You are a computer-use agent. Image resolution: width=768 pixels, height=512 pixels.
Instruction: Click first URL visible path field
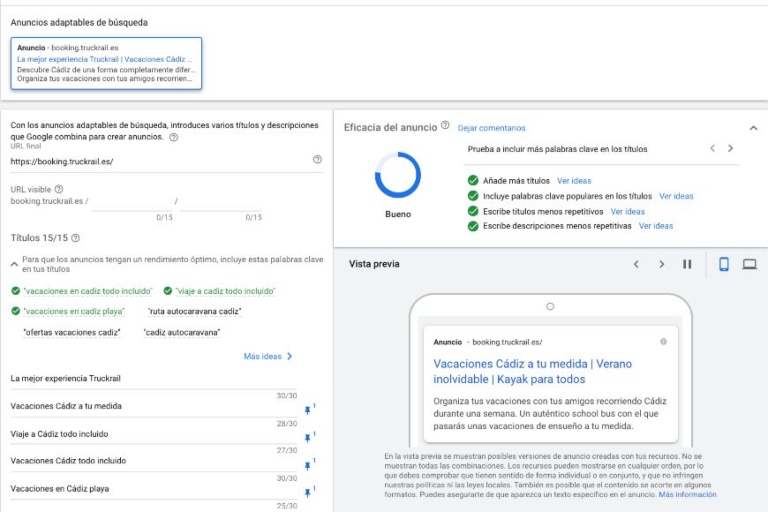[132, 201]
